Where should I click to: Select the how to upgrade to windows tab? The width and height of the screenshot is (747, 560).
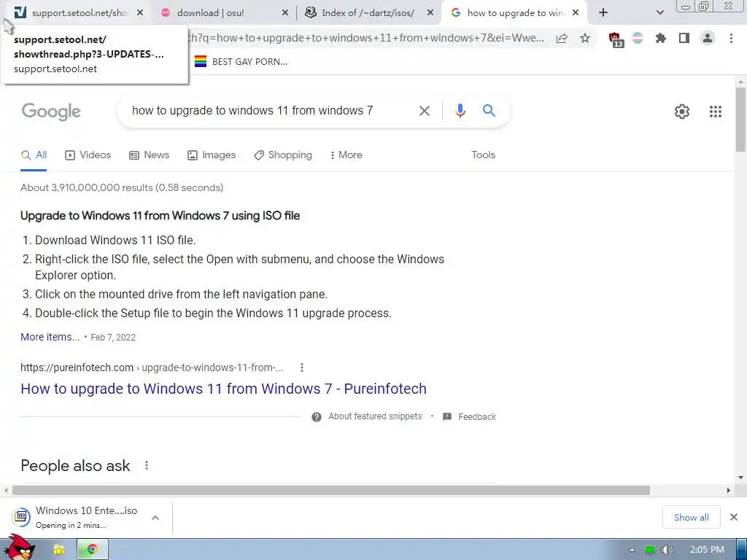[516, 13]
